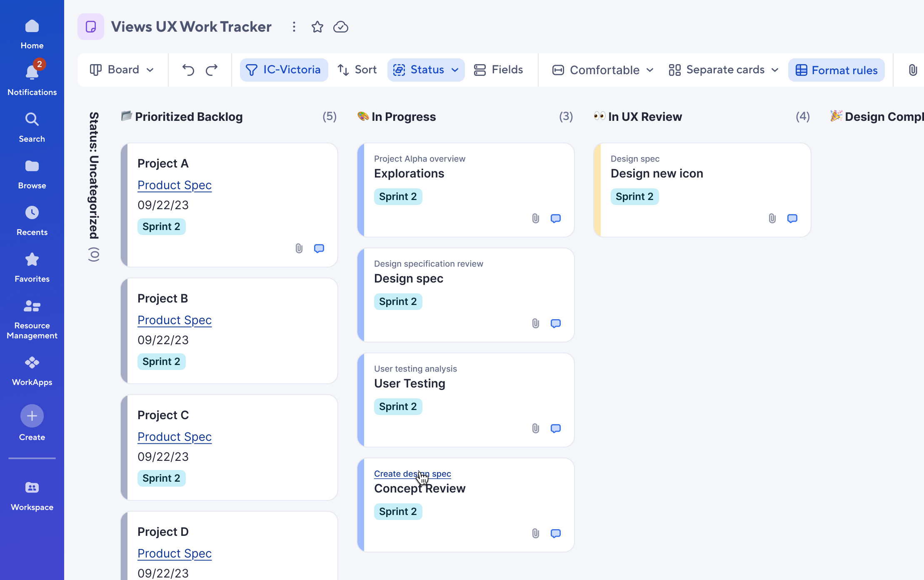Toggle the IC-Victoria filter

[x=284, y=70]
